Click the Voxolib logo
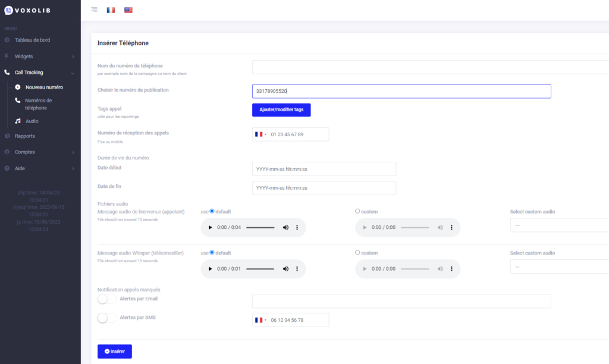609x364 pixels. tap(30, 10)
